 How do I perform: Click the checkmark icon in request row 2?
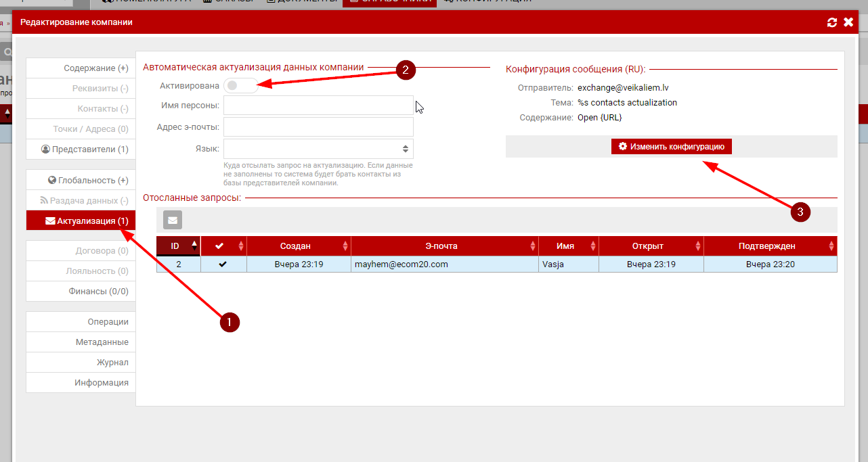click(223, 264)
